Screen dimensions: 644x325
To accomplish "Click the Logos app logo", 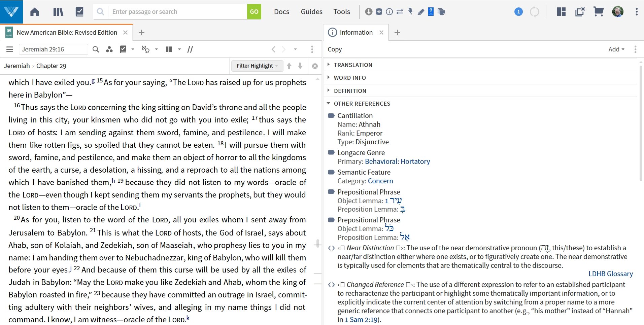I will click(11, 11).
